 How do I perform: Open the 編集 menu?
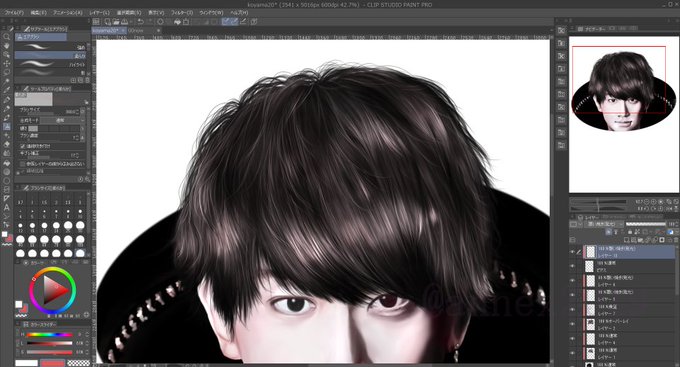tap(38, 13)
